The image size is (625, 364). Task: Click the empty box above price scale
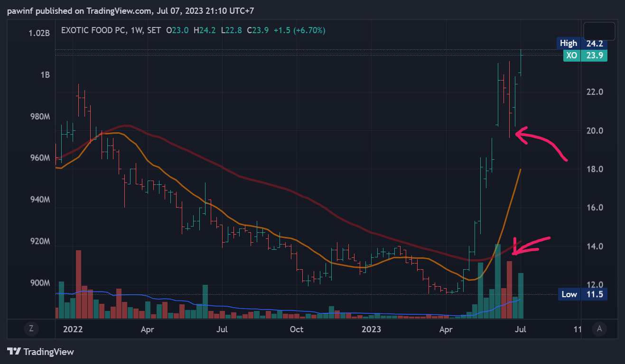599,31
